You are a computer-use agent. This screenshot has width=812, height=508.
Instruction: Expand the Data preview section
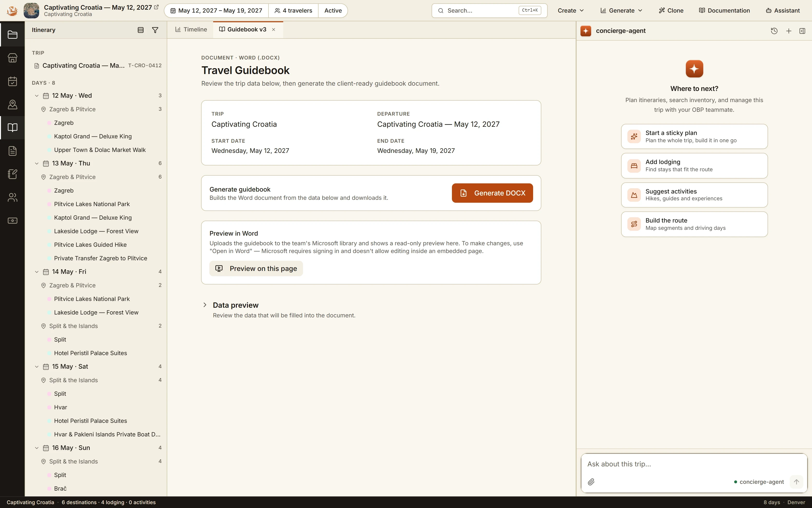coord(205,305)
